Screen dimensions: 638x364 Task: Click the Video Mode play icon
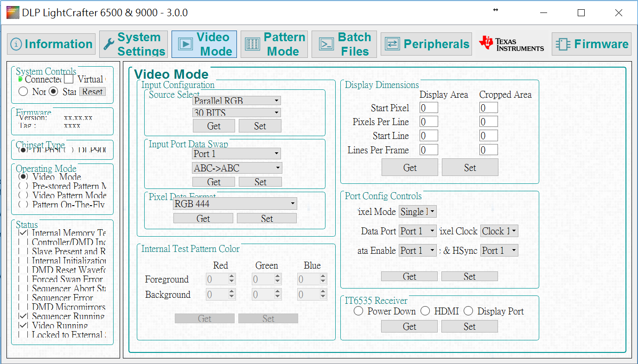(x=185, y=44)
